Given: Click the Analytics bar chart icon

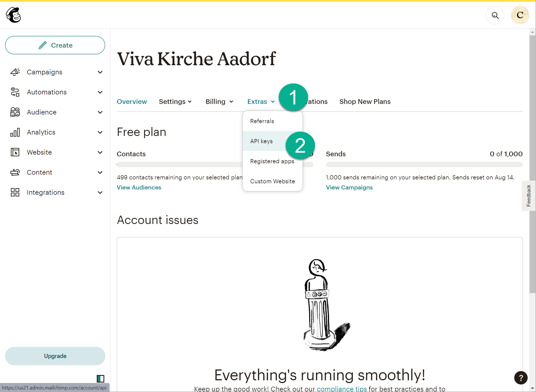Looking at the screenshot, I should [15, 132].
